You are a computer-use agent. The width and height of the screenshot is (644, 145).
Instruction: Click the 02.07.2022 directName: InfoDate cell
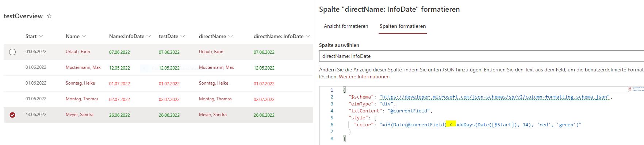click(264, 99)
